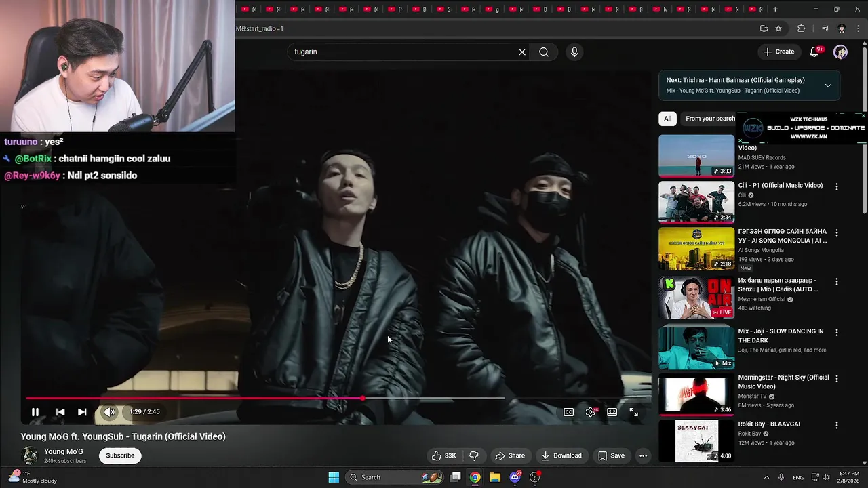
Task: Expand the Next: Trishna playlist panel
Action: coord(828,85)
